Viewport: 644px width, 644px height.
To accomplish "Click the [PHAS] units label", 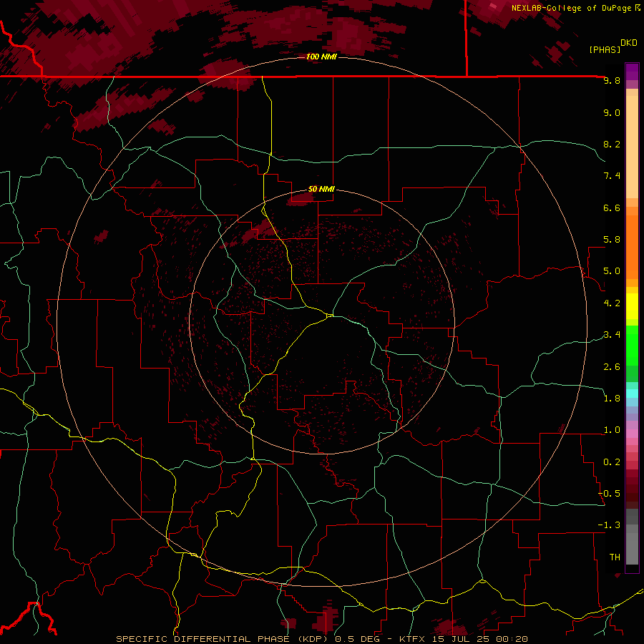I will (605, 49).
